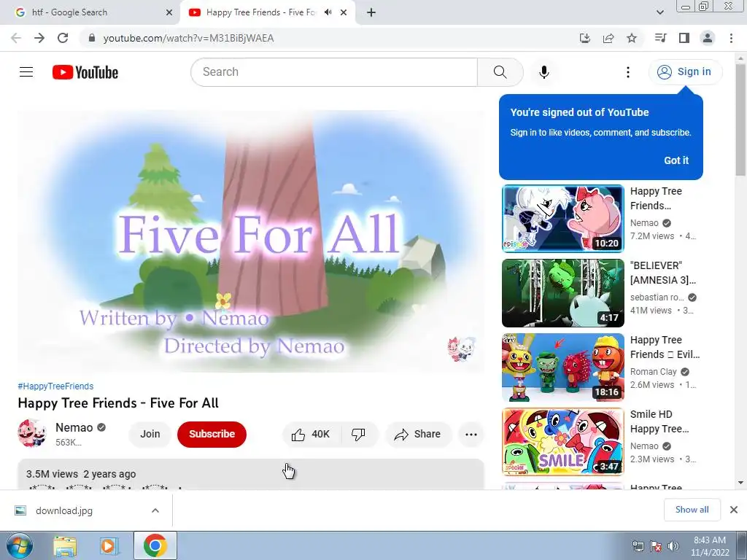Screen dimensions: 747x560
Task: Open the #HappyTreeFriends hashtag link
Action: 55,386
